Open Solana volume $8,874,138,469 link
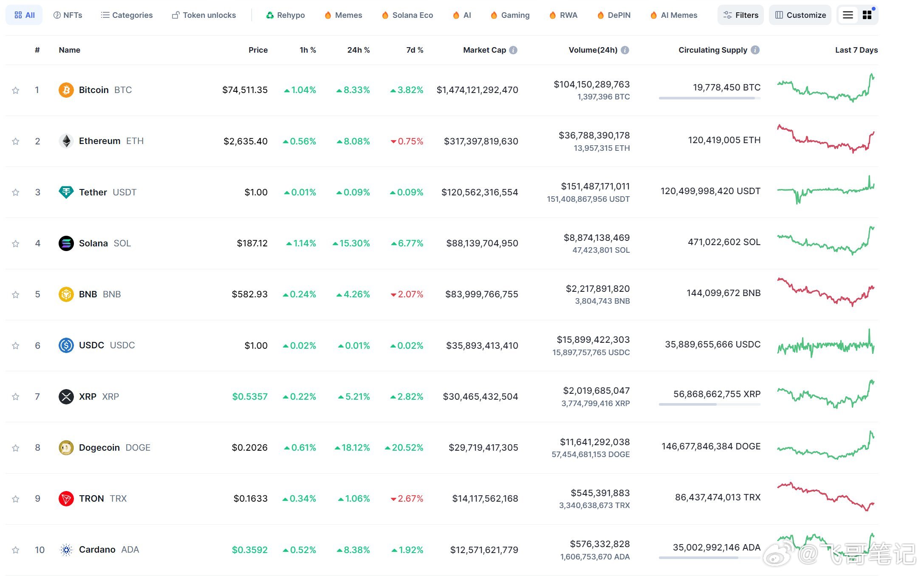 pos(596,238)
